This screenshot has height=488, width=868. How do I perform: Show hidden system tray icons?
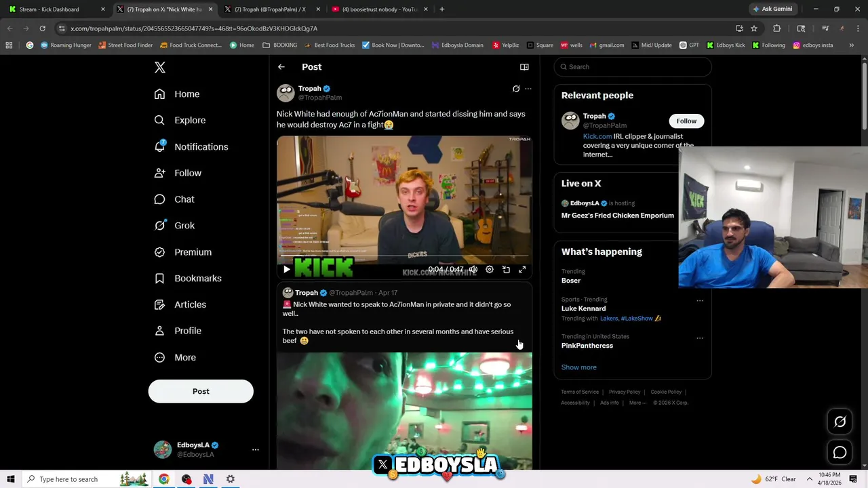809,479
